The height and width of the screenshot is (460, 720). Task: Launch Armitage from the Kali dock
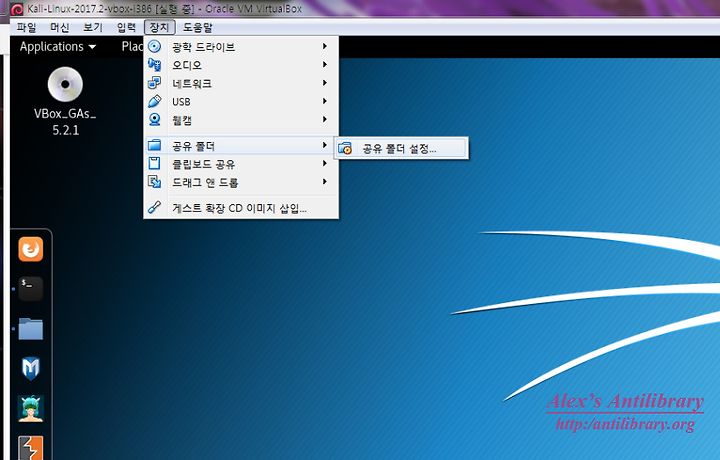(31, 408)
